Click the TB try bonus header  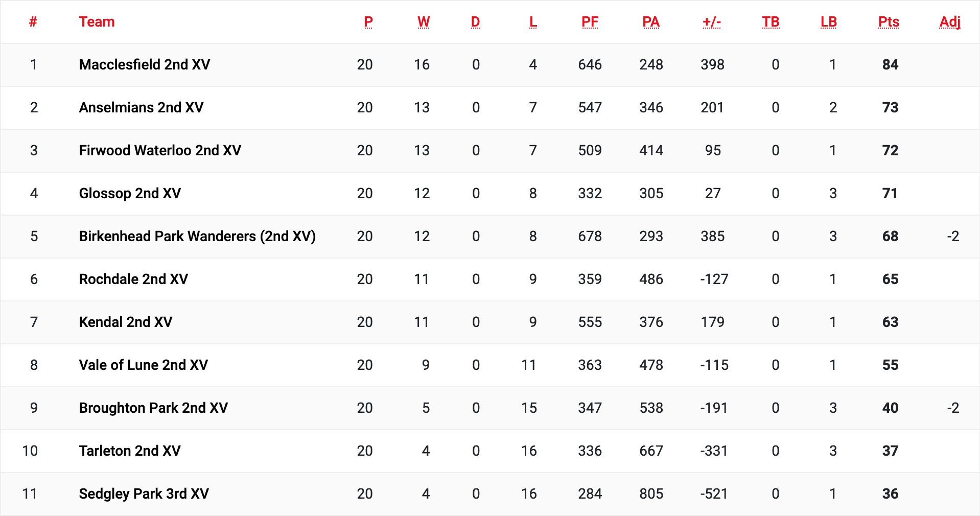771,22
